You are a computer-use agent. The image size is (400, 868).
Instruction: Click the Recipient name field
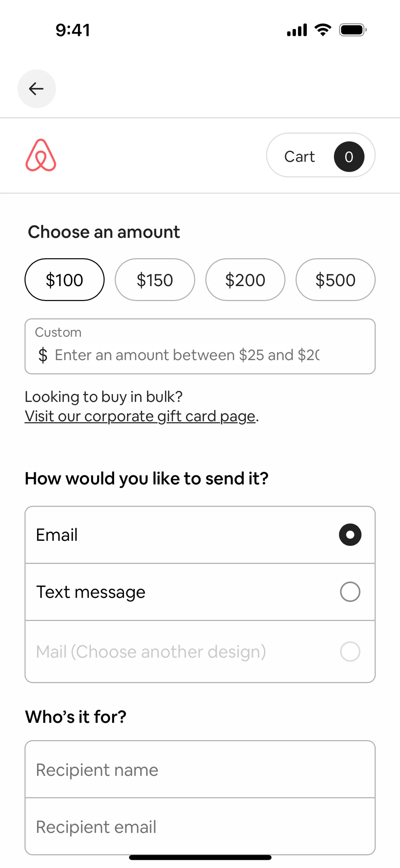pos(200,770)
